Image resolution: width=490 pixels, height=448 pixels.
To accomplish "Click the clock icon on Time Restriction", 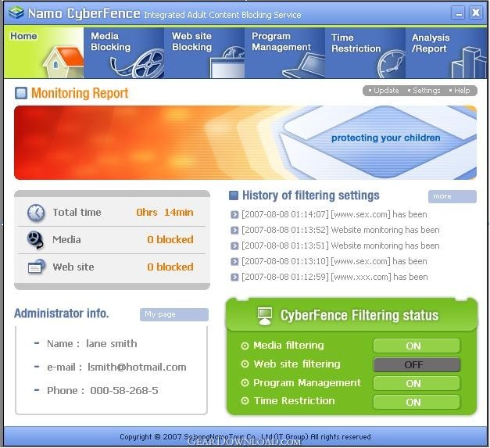I will (x=391, y=64).
